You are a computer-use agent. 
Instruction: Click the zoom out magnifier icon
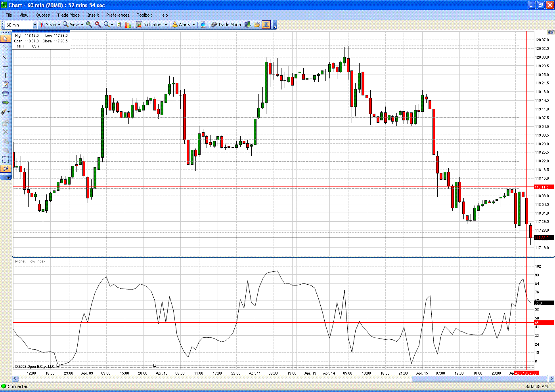click(98, 25)
